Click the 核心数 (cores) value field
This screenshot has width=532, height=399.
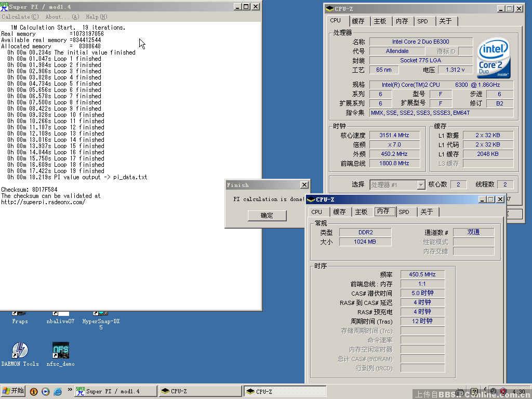click(x=458, y=184)
